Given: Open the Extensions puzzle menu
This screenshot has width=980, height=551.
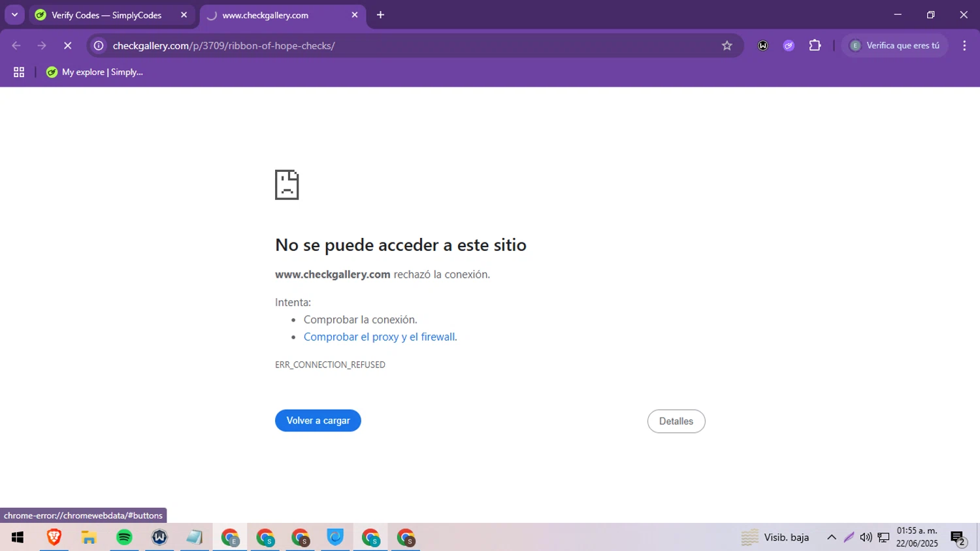Looking at the screenshot, I should (x=815, y=46).
